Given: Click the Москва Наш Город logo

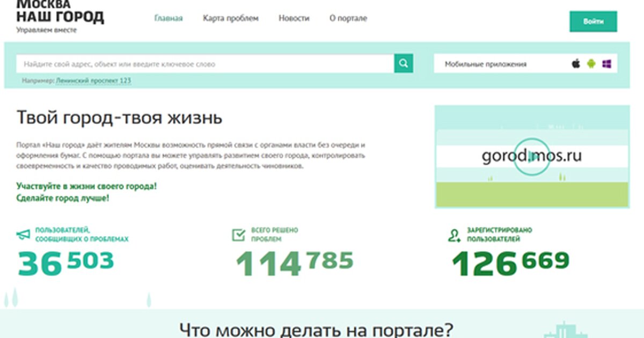Looking at the screenshot, I should 60,15.
